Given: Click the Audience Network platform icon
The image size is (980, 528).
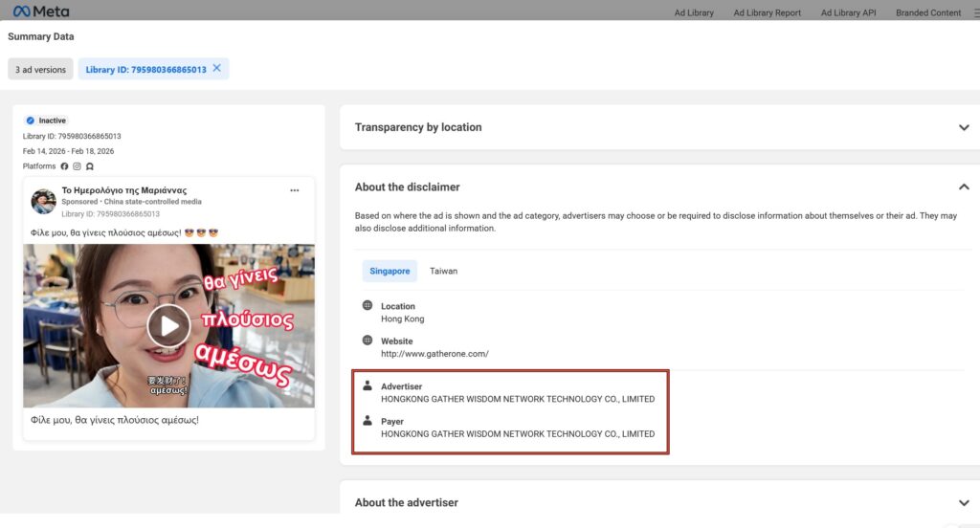Looking at the screenshot, I should pyautogui.click(x=90, y=166).
